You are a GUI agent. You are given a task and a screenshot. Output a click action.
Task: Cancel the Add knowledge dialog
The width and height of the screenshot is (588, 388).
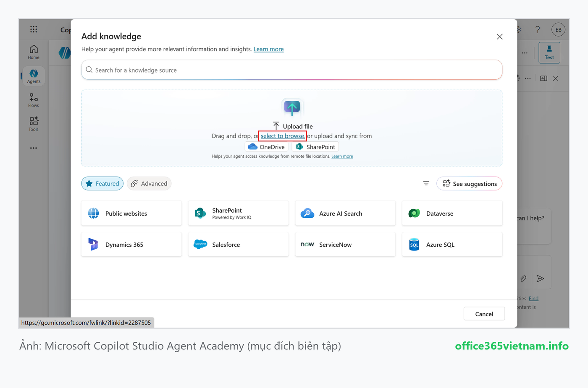pos(484,314)
